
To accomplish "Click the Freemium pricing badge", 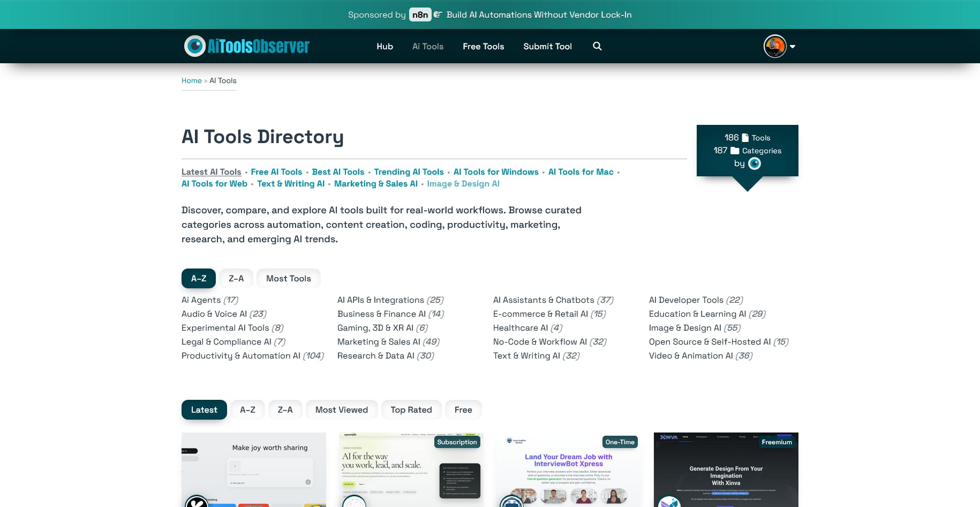I will (777, 442).
